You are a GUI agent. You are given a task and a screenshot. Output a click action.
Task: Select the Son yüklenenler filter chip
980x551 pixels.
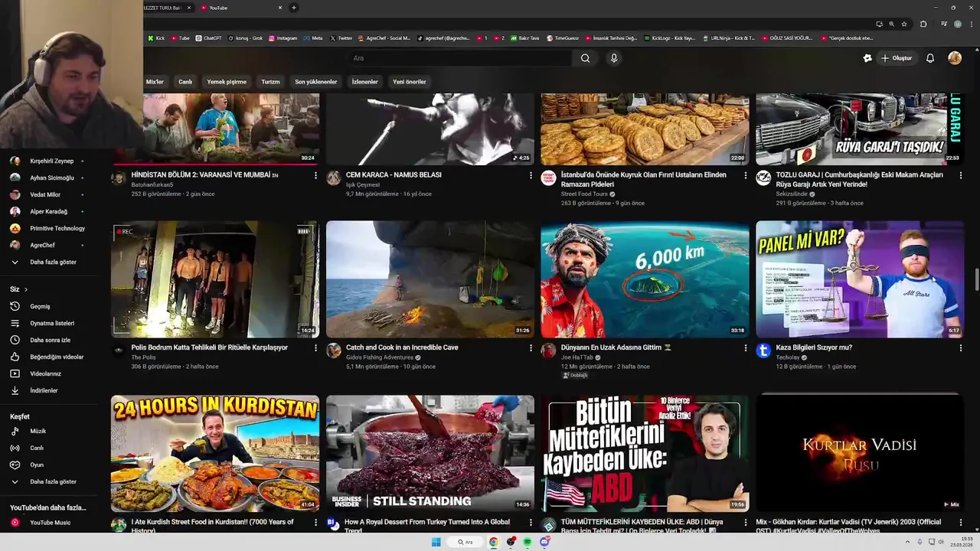pyautogui.click(x=315, y=82)
